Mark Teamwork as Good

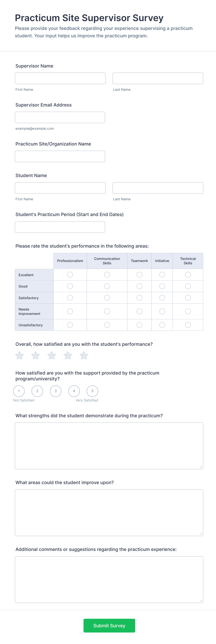pyautogui.click(x=139, y=286)
